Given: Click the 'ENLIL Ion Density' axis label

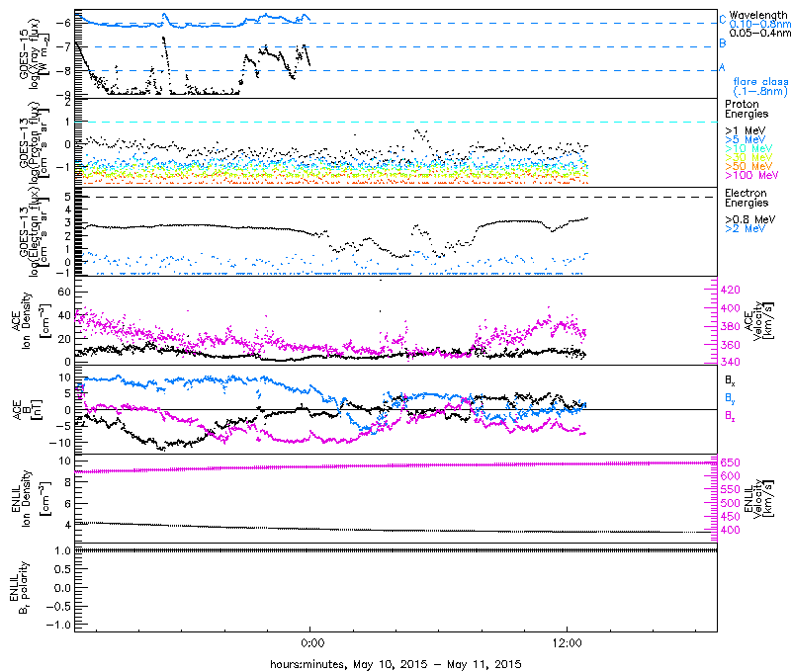Looking at the screenshot, I should tap(31, 499).
